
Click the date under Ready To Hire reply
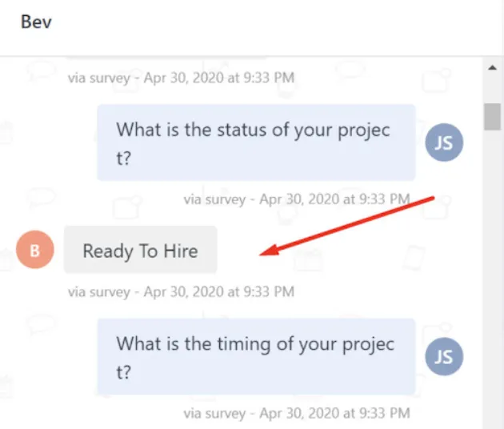click(218, 292)
